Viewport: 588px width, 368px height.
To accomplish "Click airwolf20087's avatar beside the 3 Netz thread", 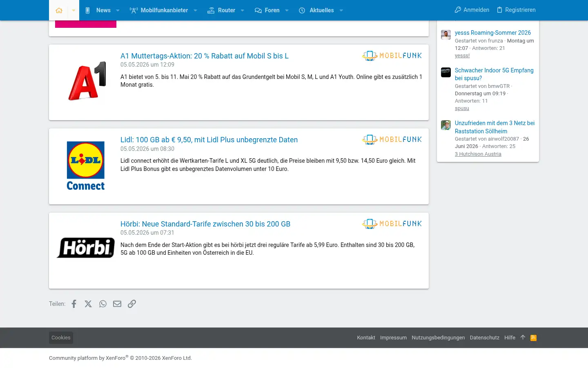I will [x=446, y=125].
